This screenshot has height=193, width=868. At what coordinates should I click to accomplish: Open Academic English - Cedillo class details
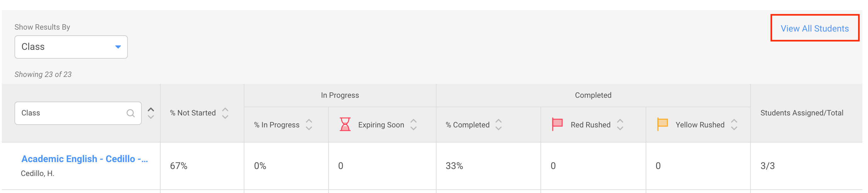coord(85,159)
